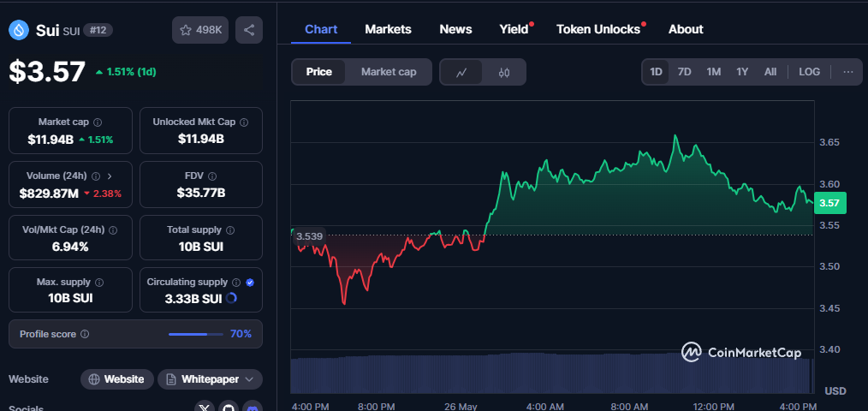Switch to the About tab

[x=686, y=29]
